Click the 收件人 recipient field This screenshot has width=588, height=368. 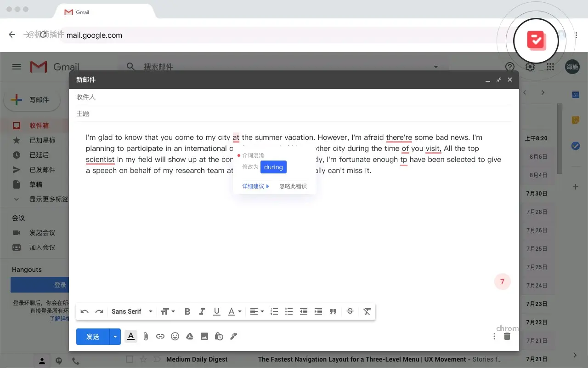point(294,97)
